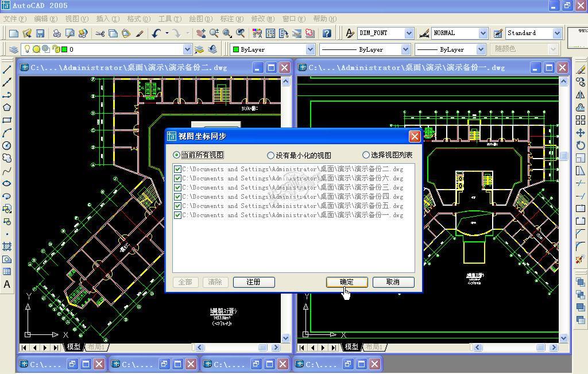
Task: Click the 清除 button in dialog
Action: (215, 282)
